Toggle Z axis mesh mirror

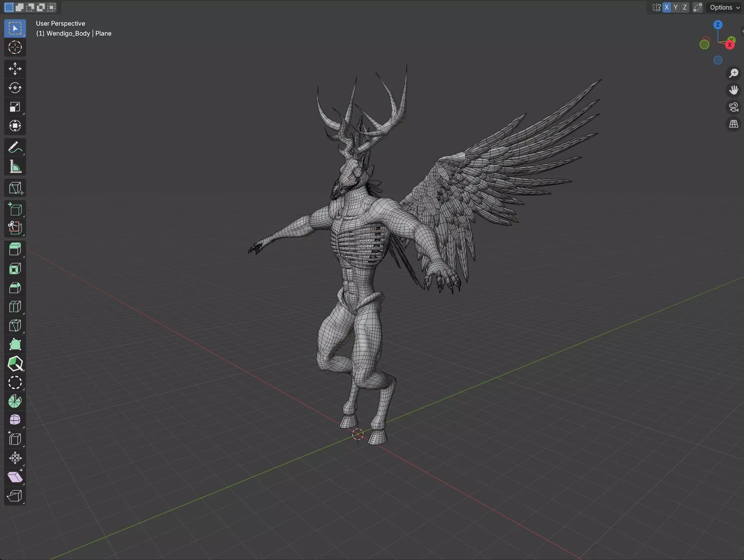click(685, 7)
